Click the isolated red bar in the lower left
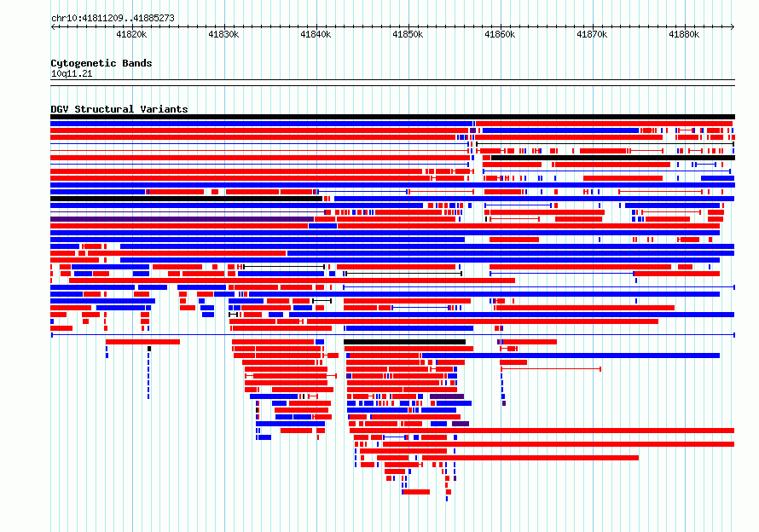Screen dimensions: 759x532 coord(142,342)
